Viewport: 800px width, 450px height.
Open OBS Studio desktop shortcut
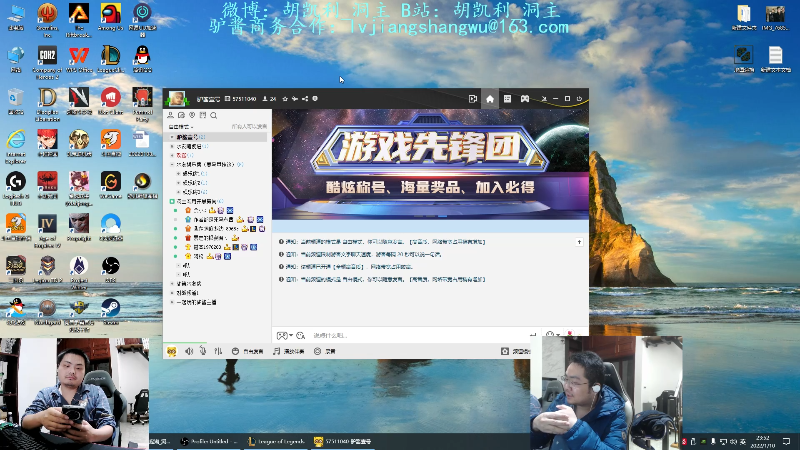tap(110, 269)
